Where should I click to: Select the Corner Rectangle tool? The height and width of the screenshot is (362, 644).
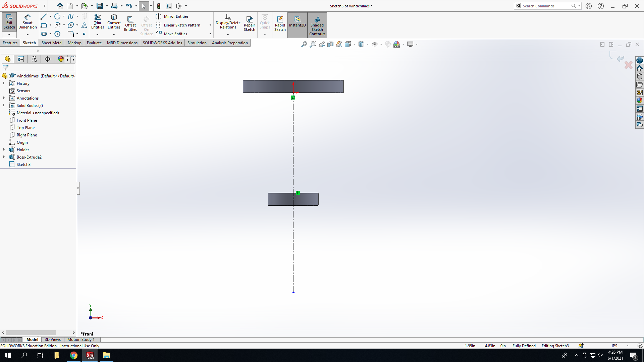(44, 25)
